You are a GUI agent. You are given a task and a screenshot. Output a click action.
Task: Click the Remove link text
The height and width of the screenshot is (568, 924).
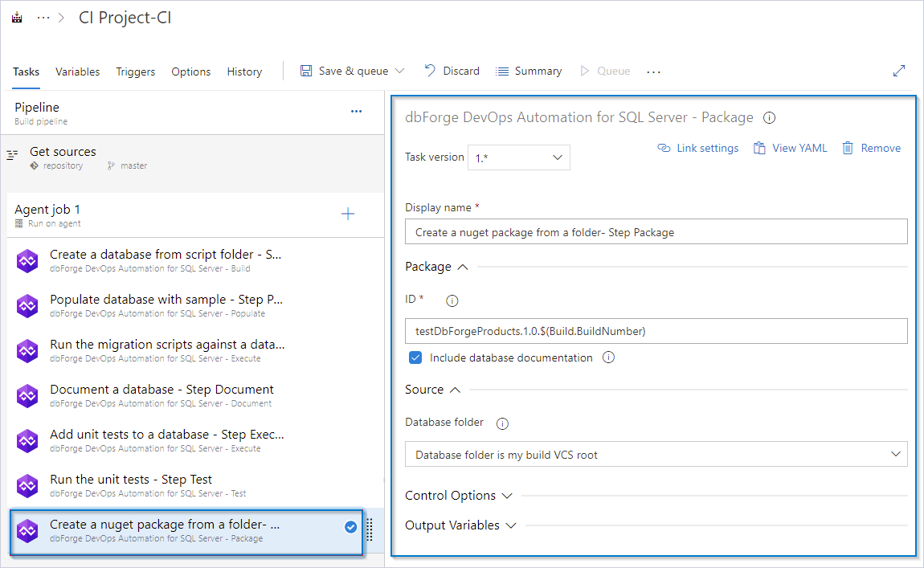[881, 148]
